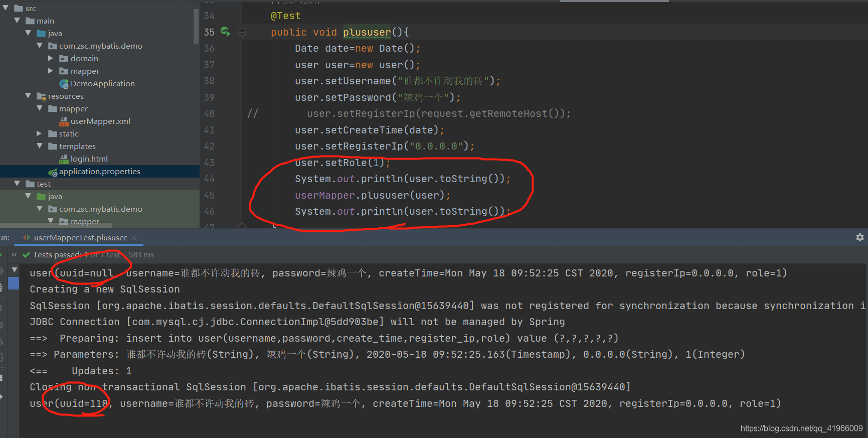Click the editor's horizontal scrollbar thumb at top
The image size is (868, 438).
[x=614, y=1]
